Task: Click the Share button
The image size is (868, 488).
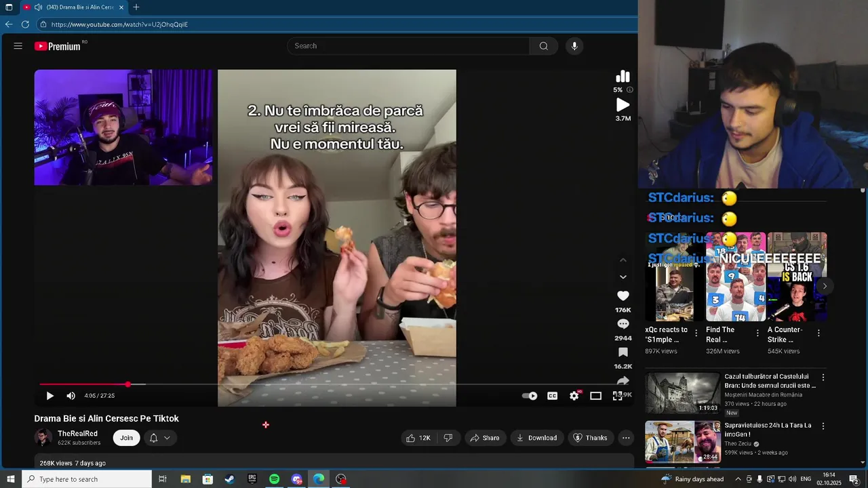Action: 484,438
